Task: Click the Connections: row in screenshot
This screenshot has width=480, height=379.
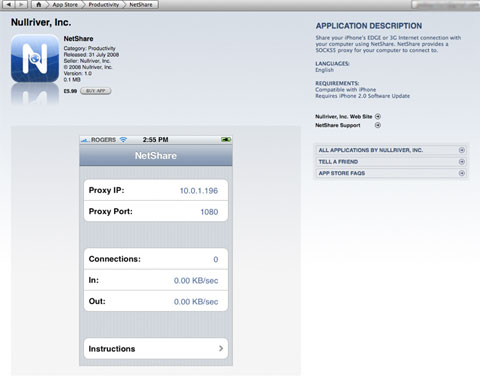Action: tap(156, 259)
